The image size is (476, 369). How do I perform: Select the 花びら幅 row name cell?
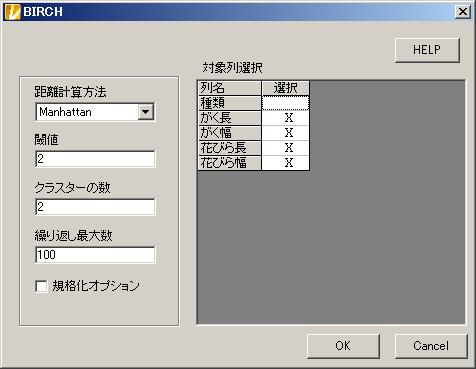[230, 163]
